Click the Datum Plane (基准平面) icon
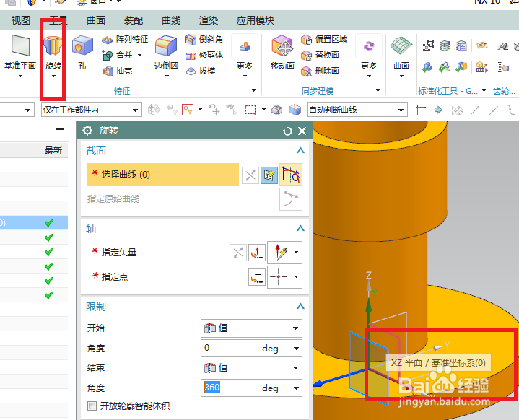The image size is (519, 420). click(20, 45)
